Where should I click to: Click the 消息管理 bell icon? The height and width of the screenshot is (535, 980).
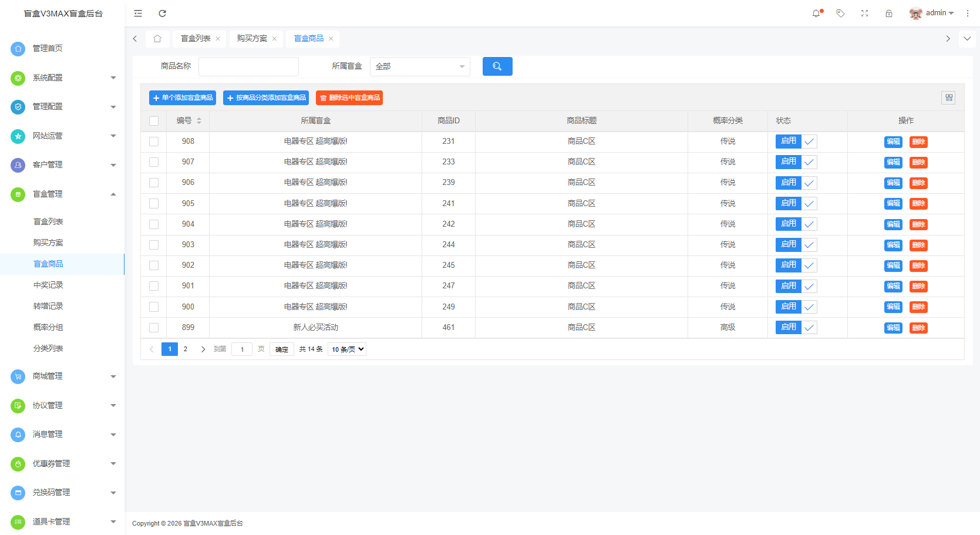(x=18, y=435)
